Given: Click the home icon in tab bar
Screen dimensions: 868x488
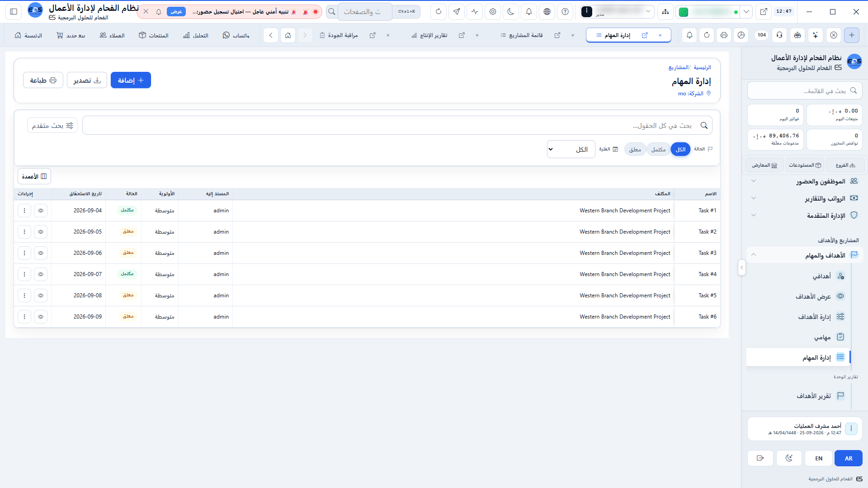Looking at the screenshot, I should (288, 35).
